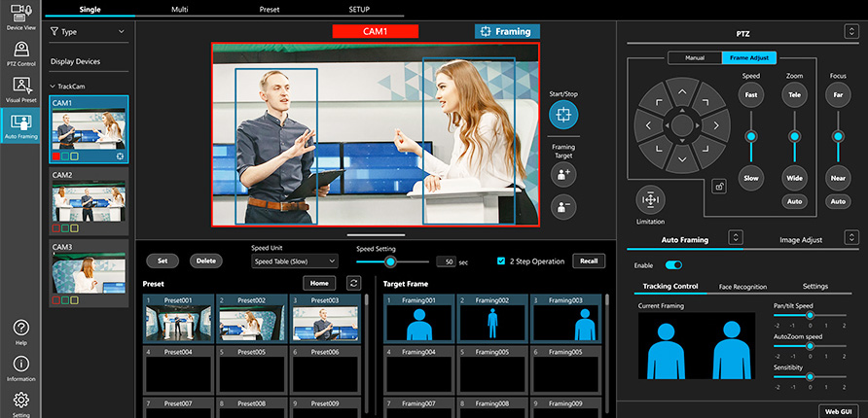Screen dimensions: 868x418
Task: Switch PTZ mode to Manual
Action: tap(694, 58)
